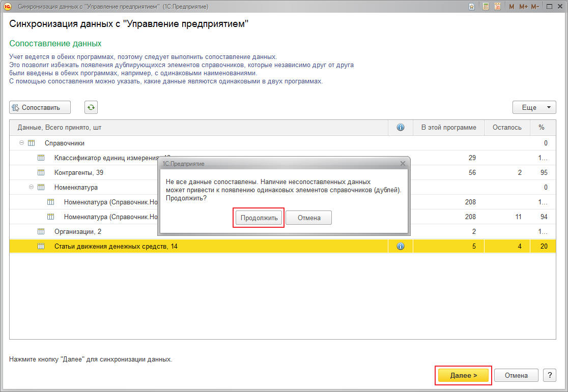Add page to favorites star icon

pos(472,7)
